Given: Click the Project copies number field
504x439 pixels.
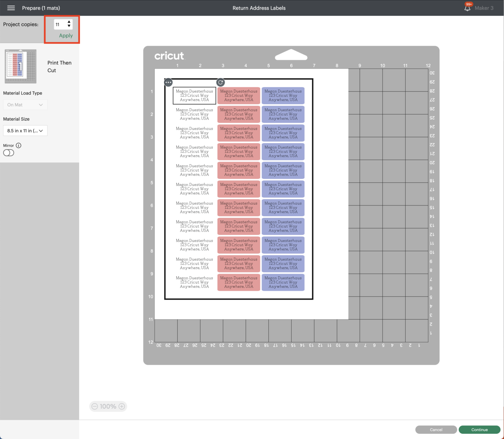Looking at the screenshot, I should pos(60,24).
